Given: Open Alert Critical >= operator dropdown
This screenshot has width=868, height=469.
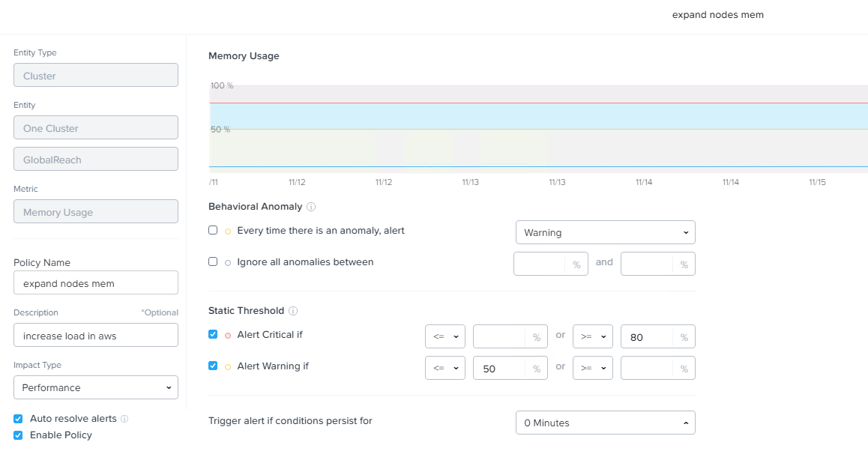Looking at the screenshot, I should pyautogui.click(x=592, y=336).
